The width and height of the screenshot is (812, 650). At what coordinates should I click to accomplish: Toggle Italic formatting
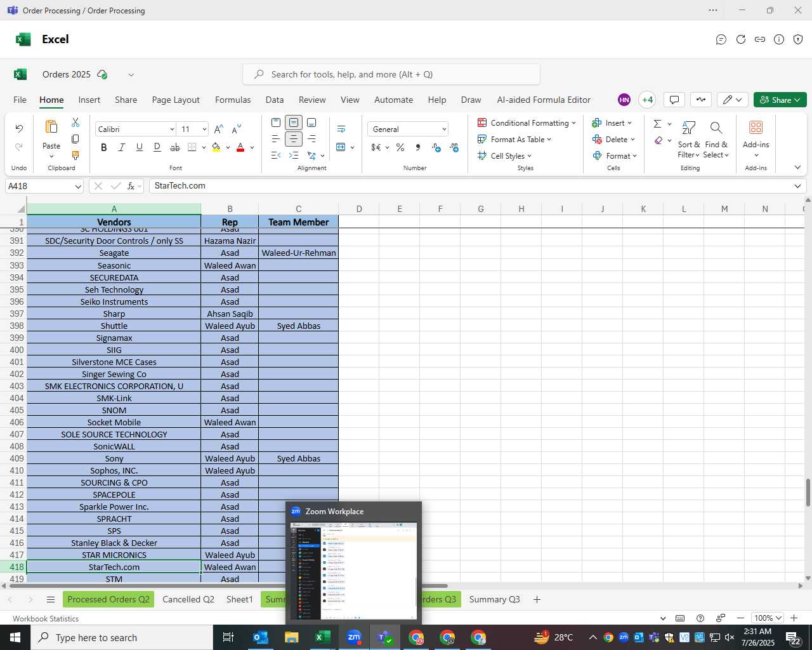coord(122,147)
